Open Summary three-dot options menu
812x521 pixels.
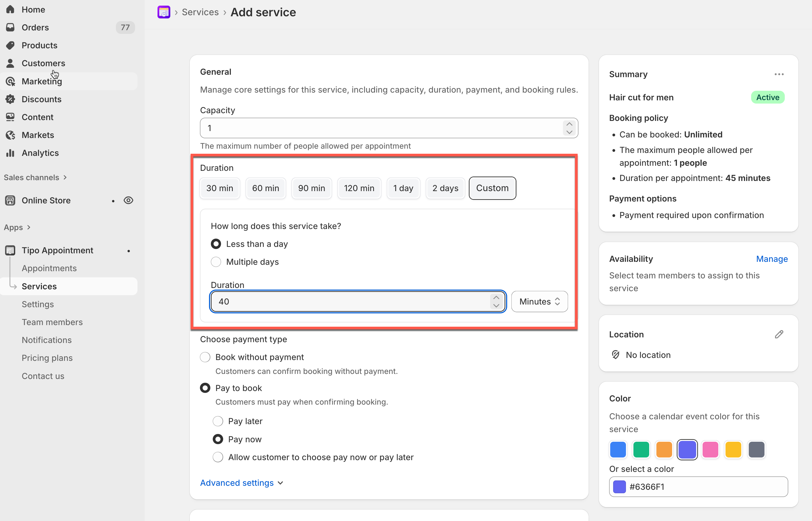pos(779,74)
